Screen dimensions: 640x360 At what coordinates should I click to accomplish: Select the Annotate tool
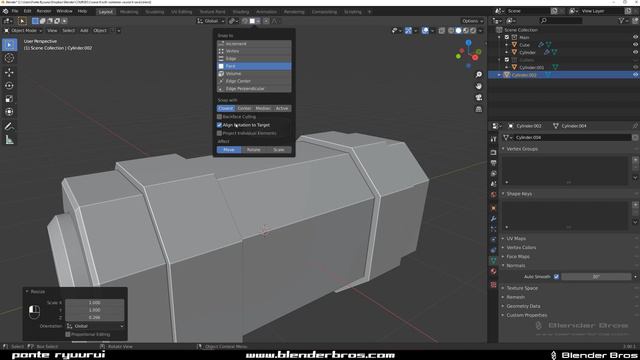pos(9,127)
